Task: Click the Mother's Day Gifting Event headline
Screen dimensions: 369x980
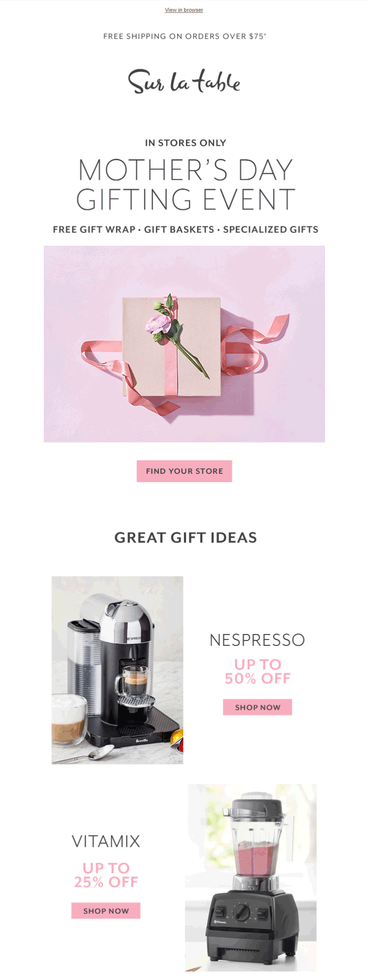Action: coord(185,184)
